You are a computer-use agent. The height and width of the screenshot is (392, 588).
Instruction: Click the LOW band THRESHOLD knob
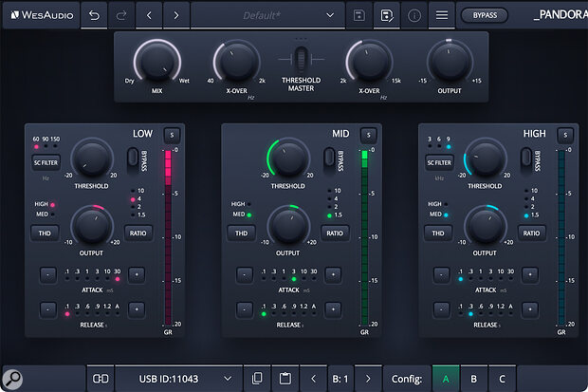pyautogui.click(x=92, y=159)
